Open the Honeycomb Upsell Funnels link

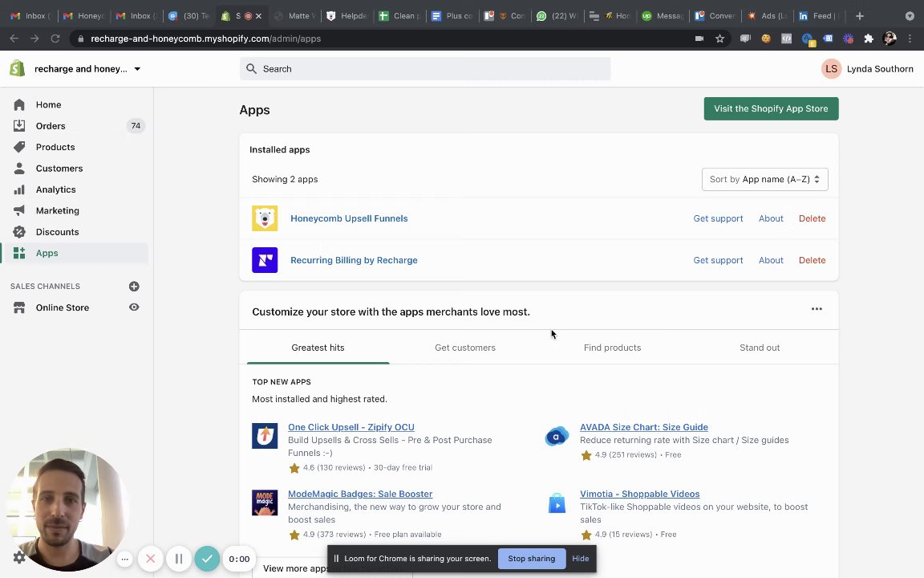tap(349, 218)
